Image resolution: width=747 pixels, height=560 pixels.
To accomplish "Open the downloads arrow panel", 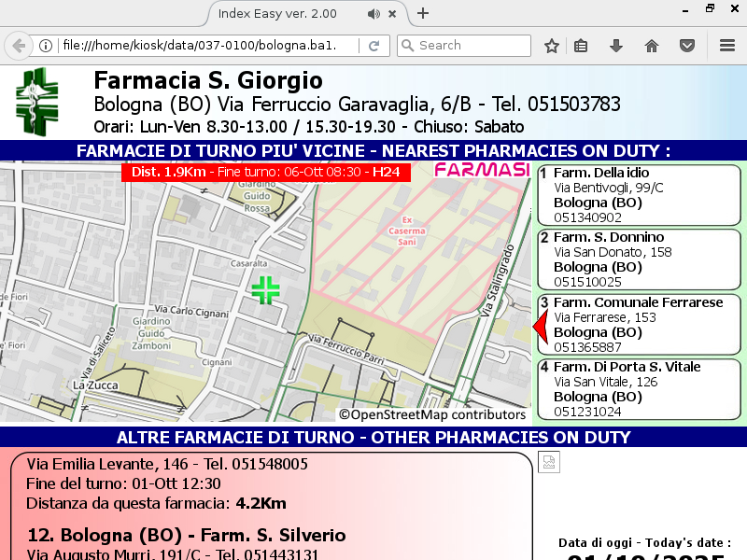I will click(x=616, y=46).
